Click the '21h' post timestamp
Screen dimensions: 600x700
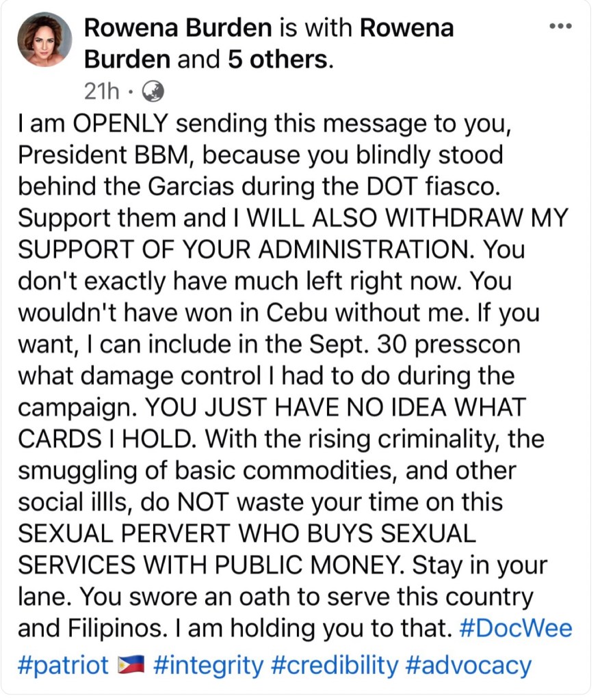(x=98, y=90)
